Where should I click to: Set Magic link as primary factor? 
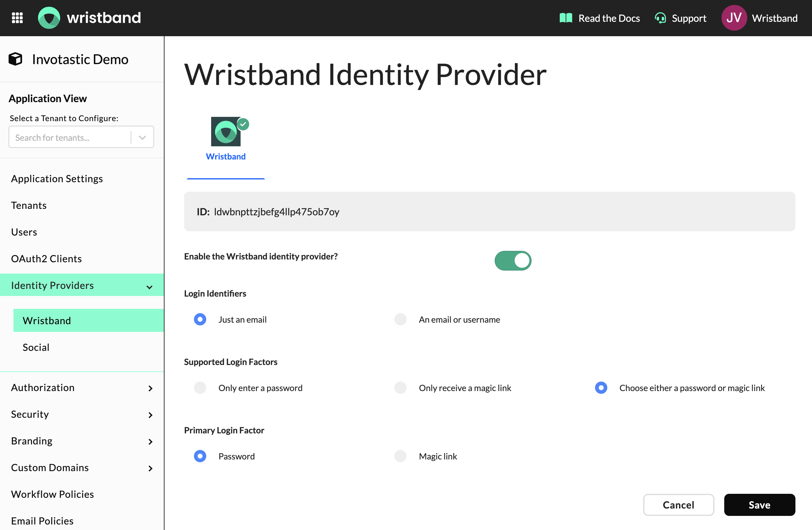click(x=400, y=456)
